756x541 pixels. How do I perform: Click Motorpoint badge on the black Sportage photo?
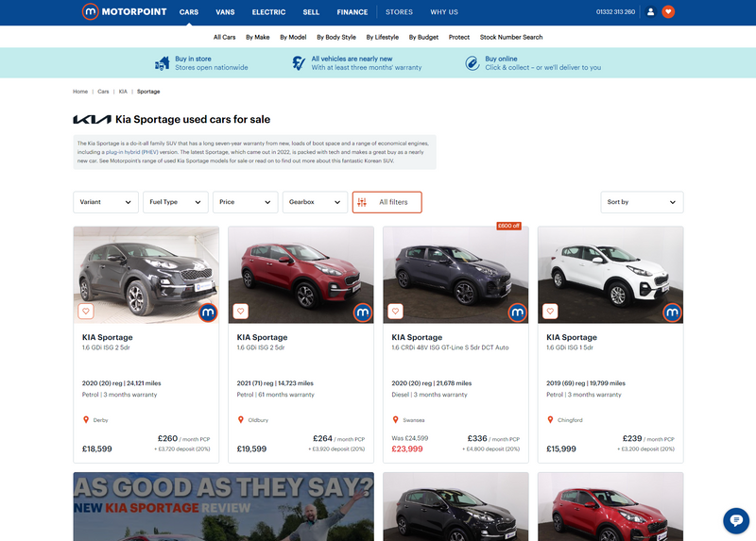pyautogui.click(x=208, y=313)
